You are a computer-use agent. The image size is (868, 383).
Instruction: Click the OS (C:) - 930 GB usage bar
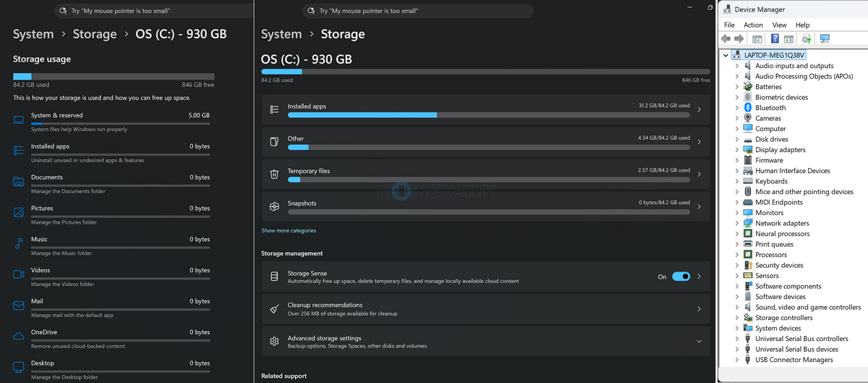point(485,72)
